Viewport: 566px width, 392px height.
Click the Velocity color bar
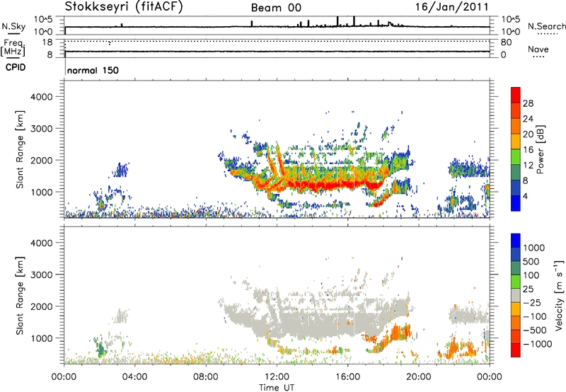(x=516, y=295)
